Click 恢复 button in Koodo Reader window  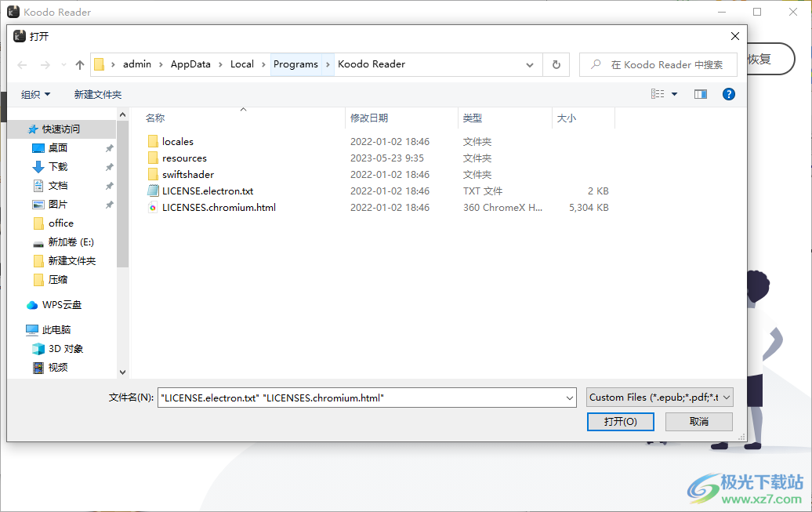coord(769,59)
